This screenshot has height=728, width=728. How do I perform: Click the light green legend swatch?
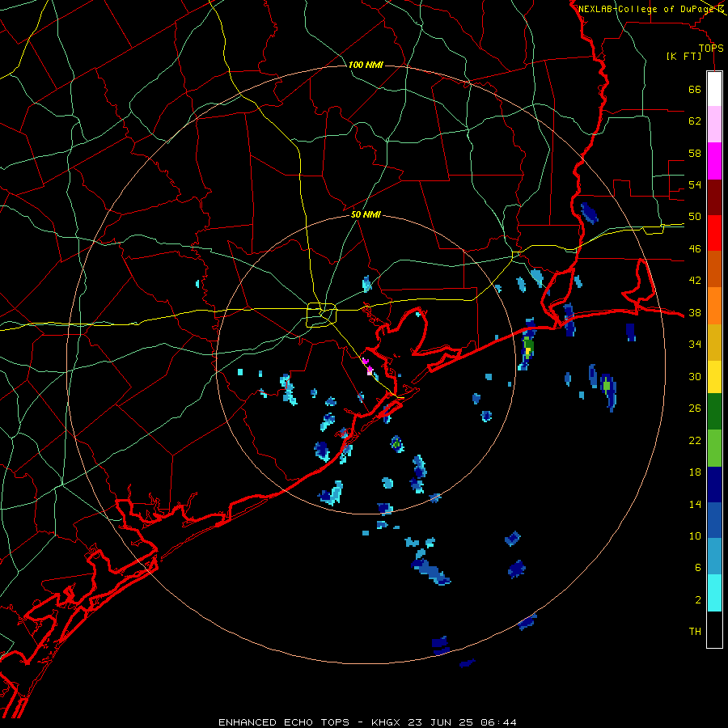(x=714, y=448)
